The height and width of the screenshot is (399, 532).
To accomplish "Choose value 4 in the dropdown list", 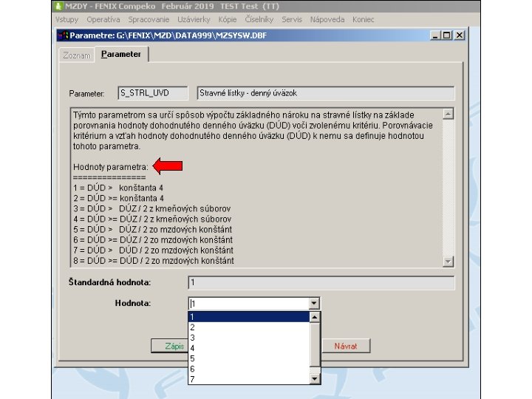I will click(x=249, y=348).
